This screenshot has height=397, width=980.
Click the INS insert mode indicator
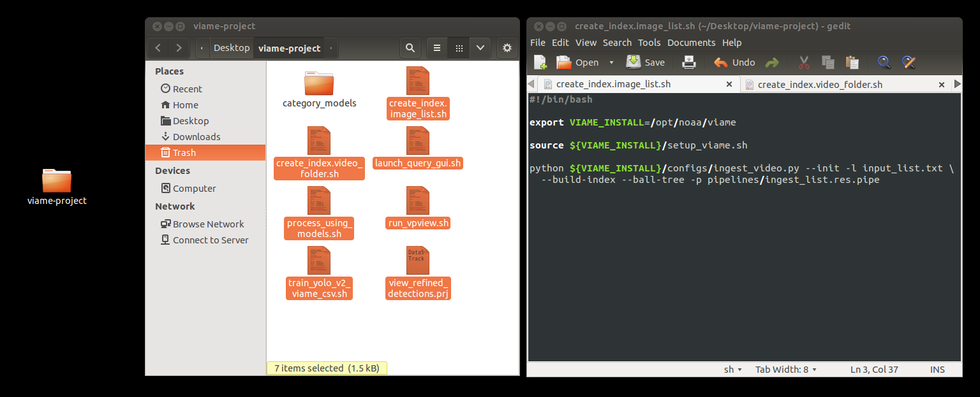pyautogui.click(x=937, y=370)
